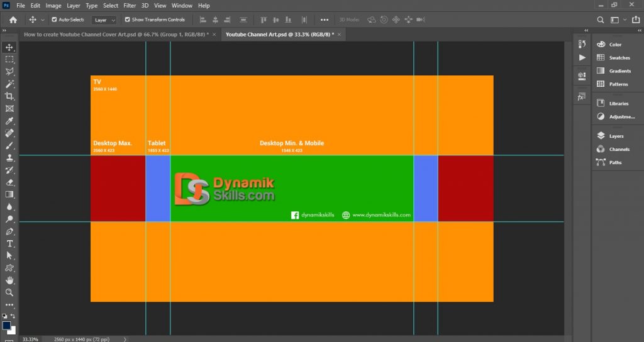Open the Styles fx panel icon
The image size is (644, 342).
pos(581,97)
